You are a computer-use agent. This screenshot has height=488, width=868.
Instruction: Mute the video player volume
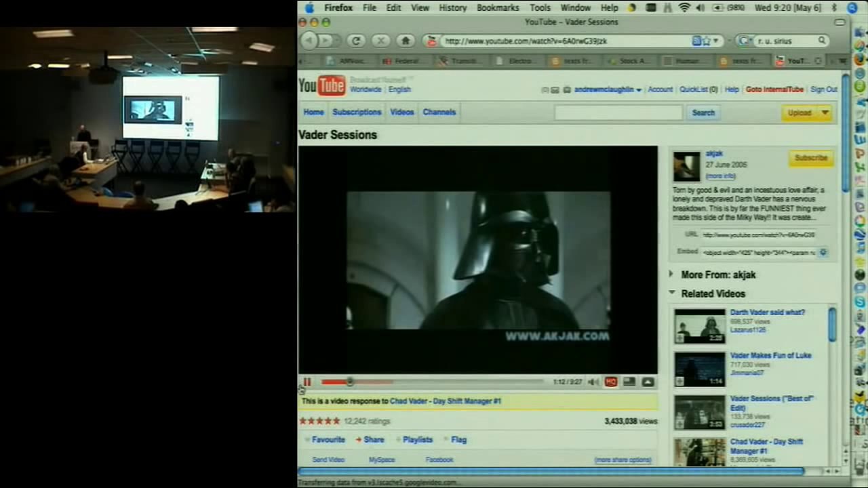click(593, 382)
